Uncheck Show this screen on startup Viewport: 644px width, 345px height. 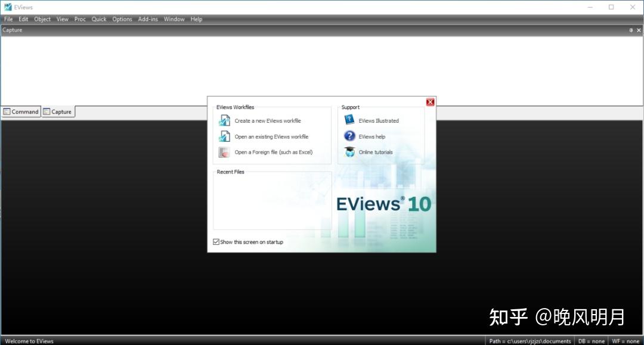216,242
